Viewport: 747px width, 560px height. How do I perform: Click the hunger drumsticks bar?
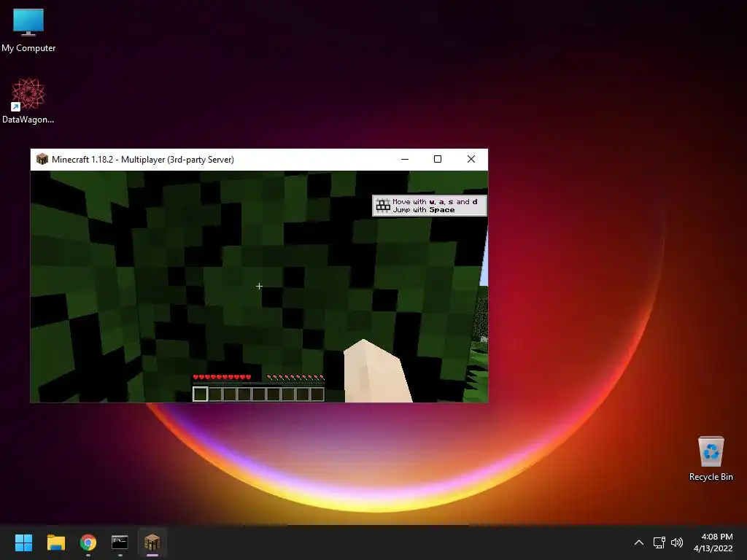click(295, 377)
